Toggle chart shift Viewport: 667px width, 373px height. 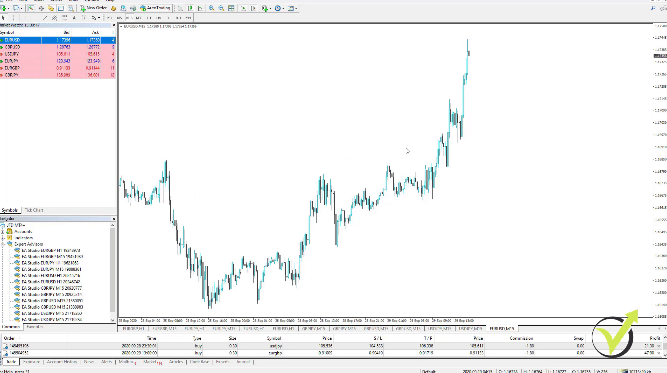click(x=253, y=8)
